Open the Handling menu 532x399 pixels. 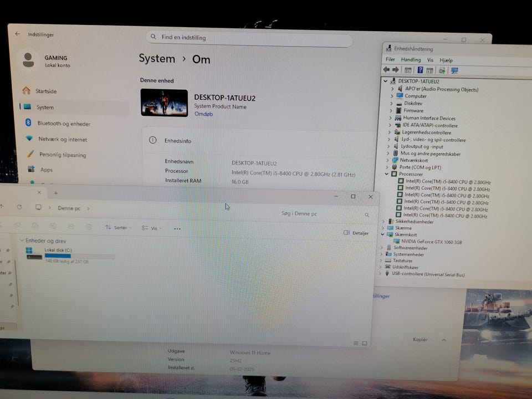tap(411, 60)
